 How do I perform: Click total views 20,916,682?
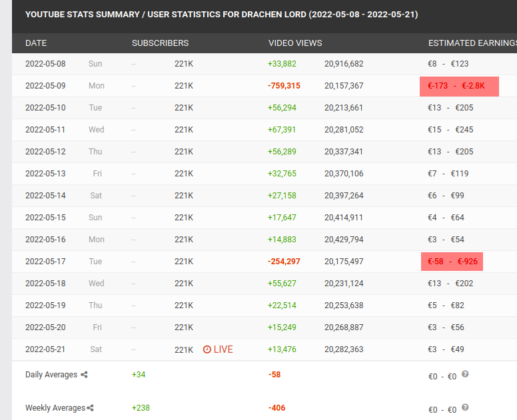click(x=344, y=64)
